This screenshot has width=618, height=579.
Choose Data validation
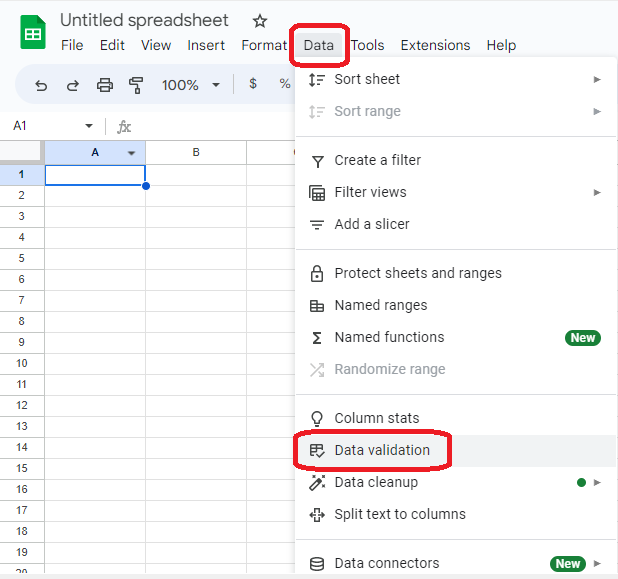click(456, 451)
